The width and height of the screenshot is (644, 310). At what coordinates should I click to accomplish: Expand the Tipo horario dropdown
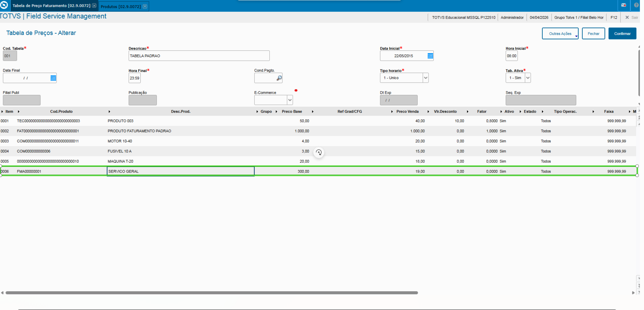pos(426,78)
